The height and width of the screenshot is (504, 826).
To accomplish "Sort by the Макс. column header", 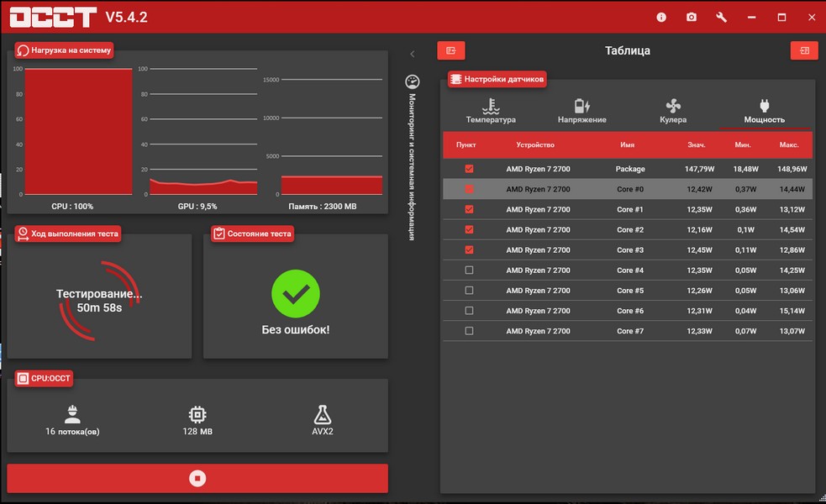I will (789, 144).
